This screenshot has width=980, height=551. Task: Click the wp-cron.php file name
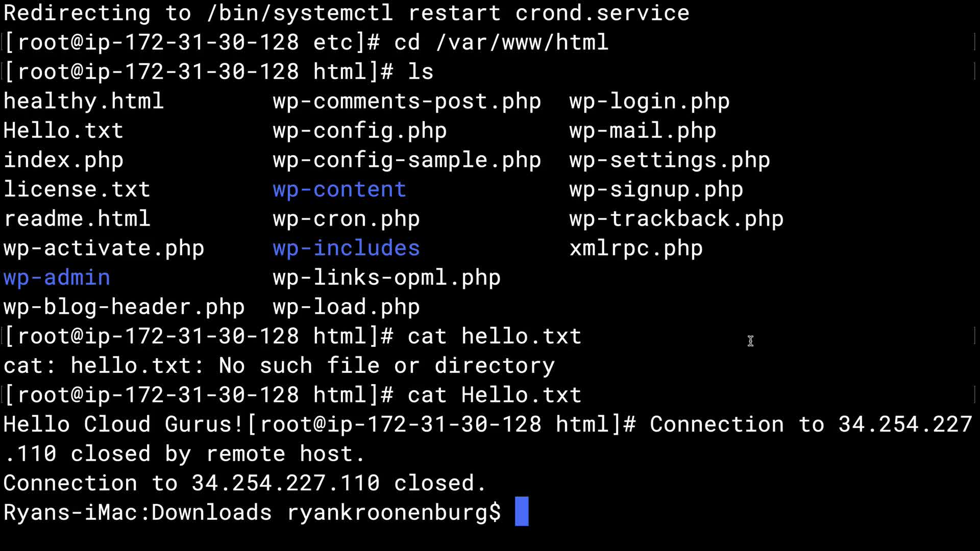click(x=346, y=219)
